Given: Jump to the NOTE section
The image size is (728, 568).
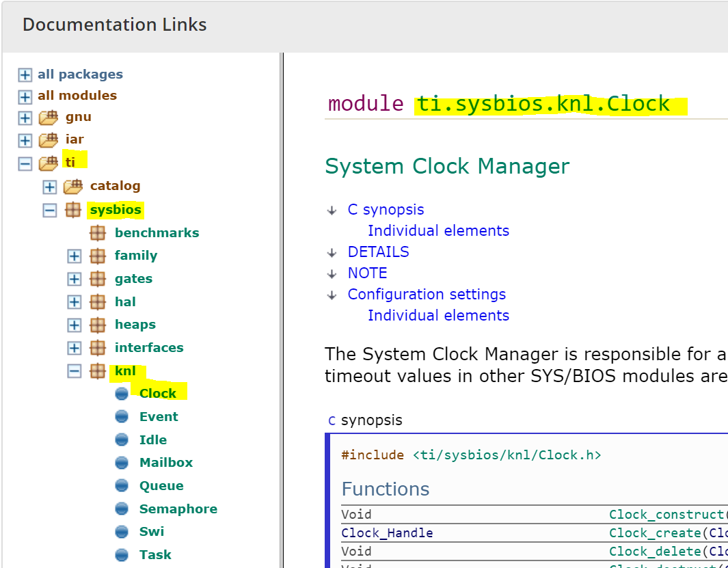Looking at the screenshot, I should point(367,273).
